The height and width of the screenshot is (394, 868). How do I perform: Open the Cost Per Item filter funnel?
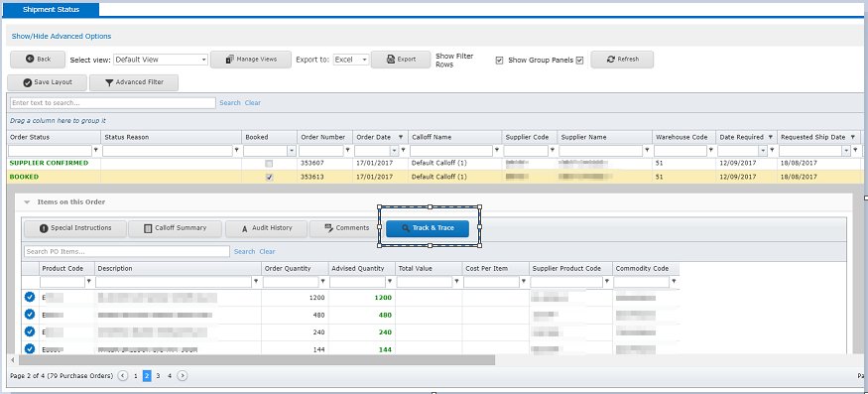524,282
